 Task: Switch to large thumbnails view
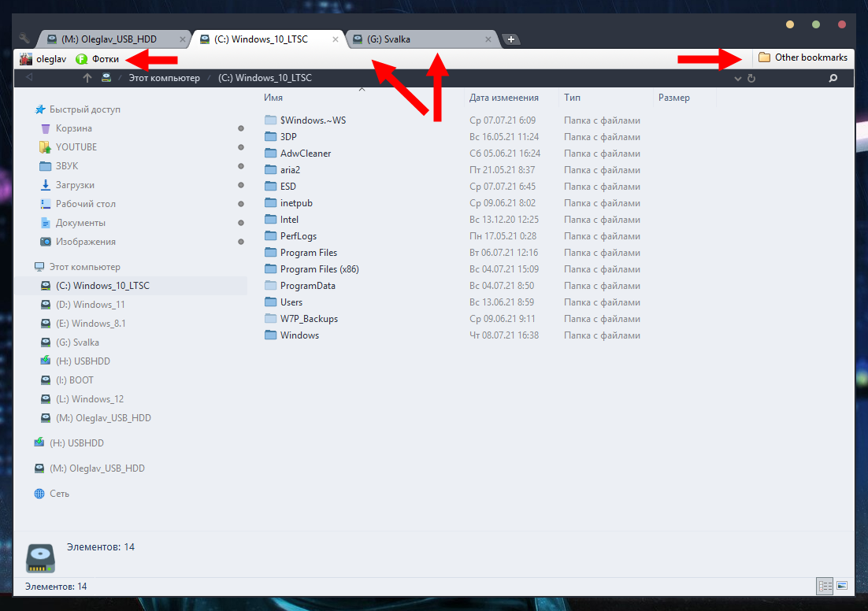[x=842, y=586]
